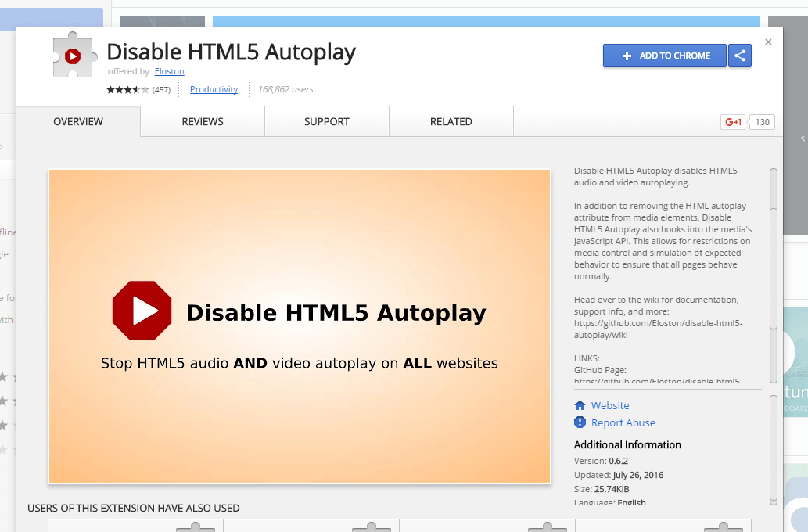Visit the extension Website link

[610, 405]
